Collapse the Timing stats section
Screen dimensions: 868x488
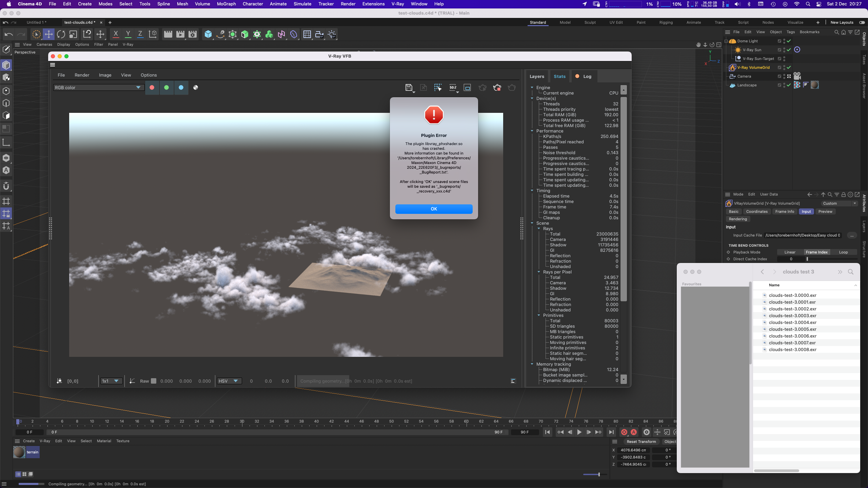click(x=532, y=190)
